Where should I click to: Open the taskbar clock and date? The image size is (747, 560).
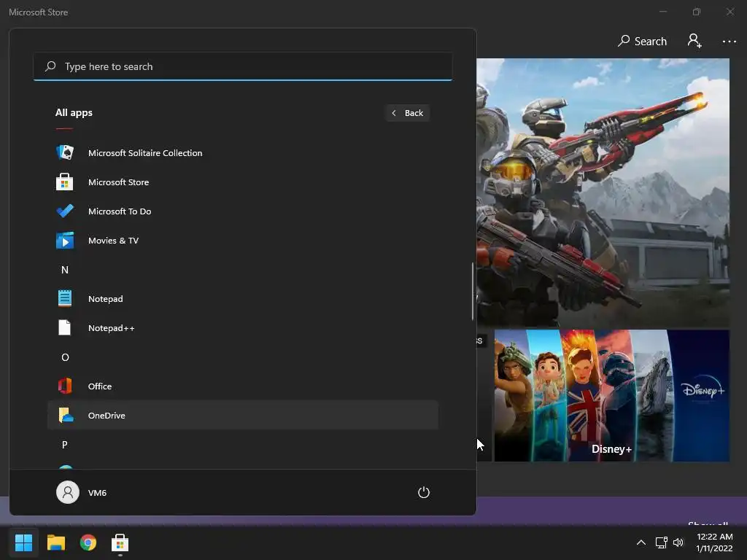click(714, 542)
